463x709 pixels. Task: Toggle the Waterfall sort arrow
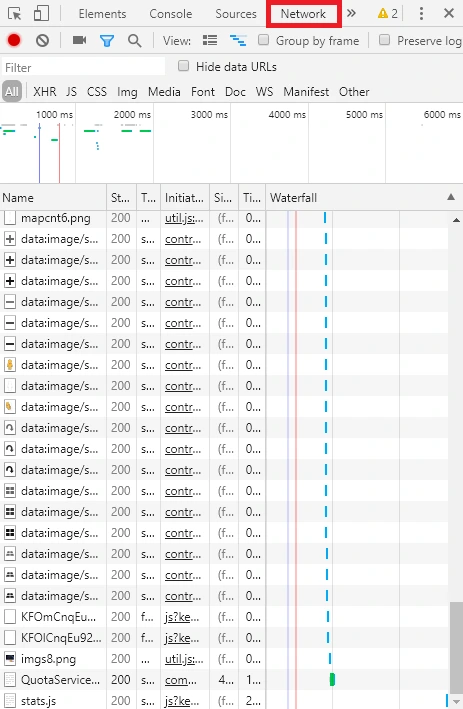pyautogui.click(x=451, y=197)
